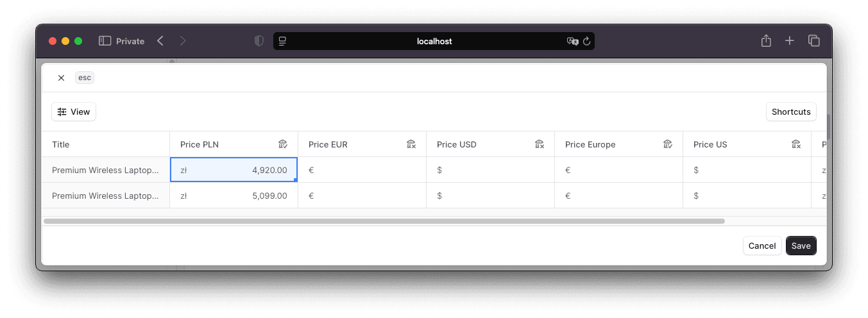Cancel the bulk price edit
868x318 pixels.
tap(762, 246)
